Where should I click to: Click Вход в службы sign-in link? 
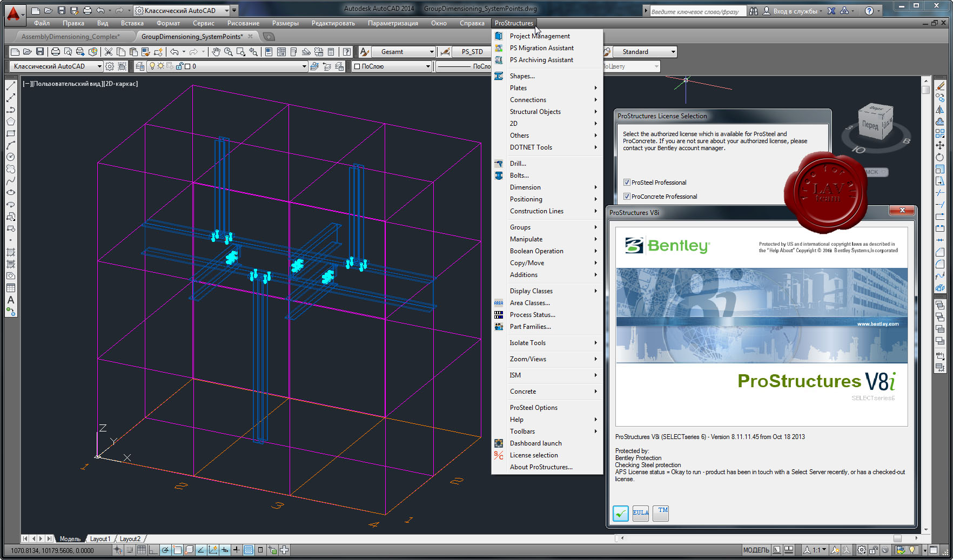click(x=795, y=11)
